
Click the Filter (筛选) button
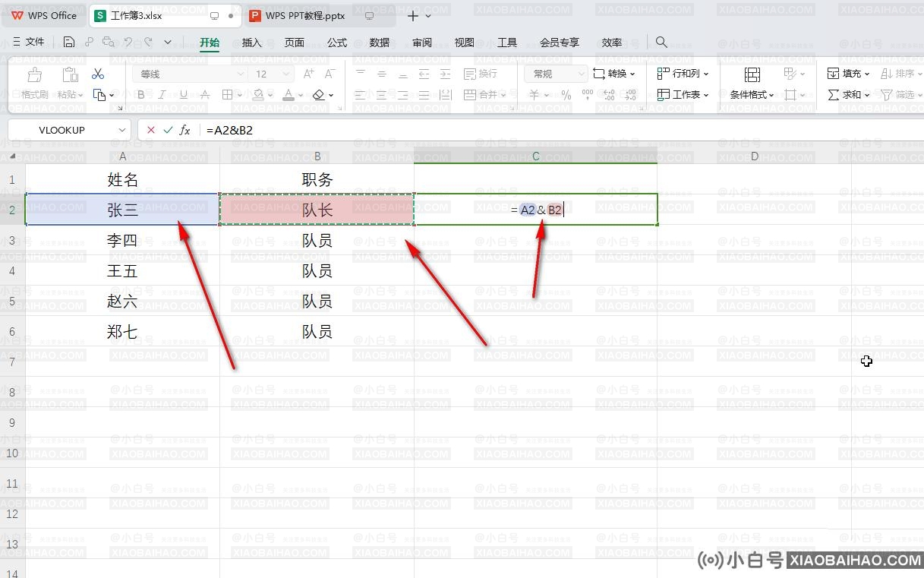(x=901, y=95)
